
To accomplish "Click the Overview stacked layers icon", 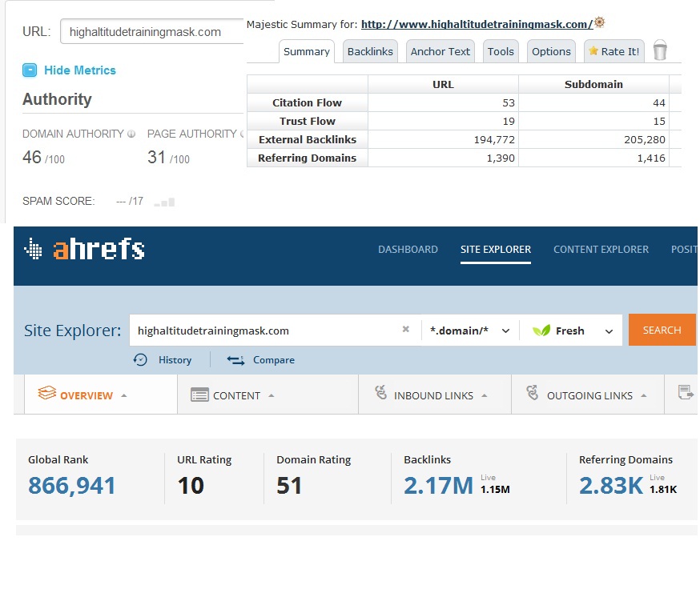I will [x=47, y=393].
